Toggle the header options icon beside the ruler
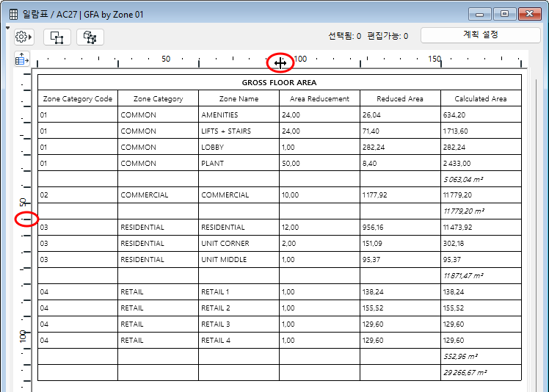The image size is (549, 392). point(22,59)
